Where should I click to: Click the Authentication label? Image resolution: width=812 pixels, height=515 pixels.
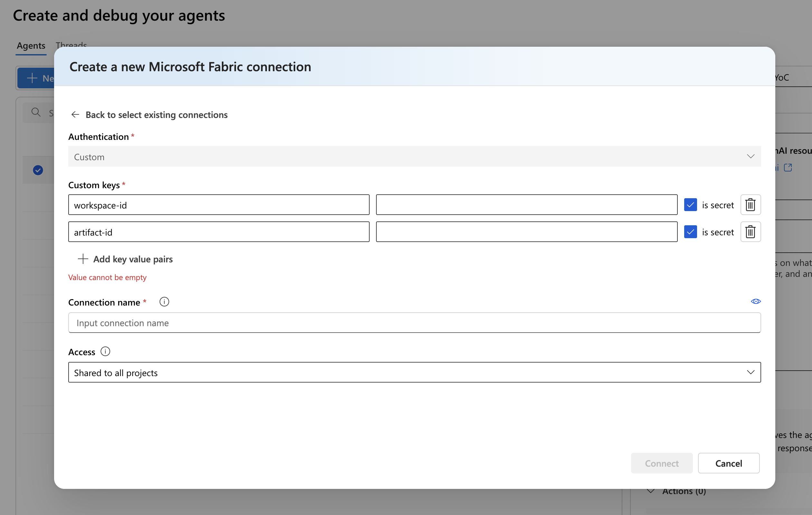tap(99, 137)
